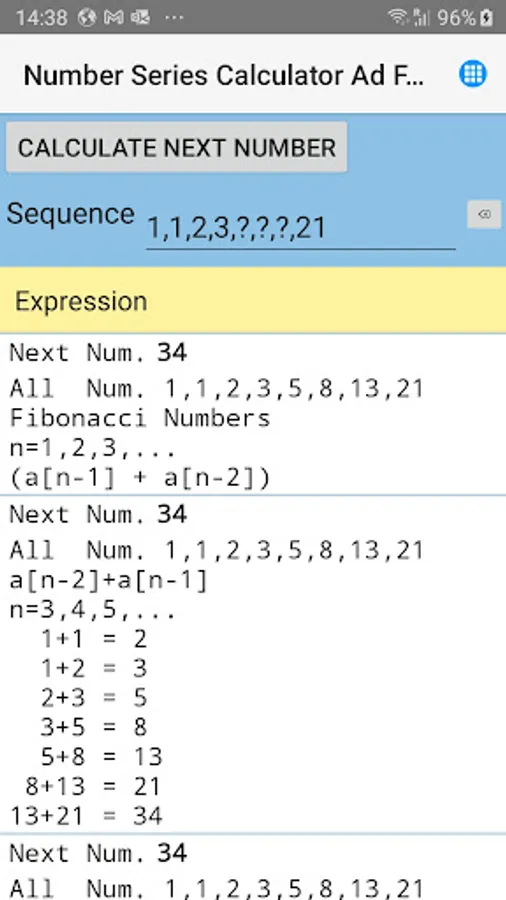
Task: Tap the backspace icon beside sequence field
Action: 484,215
